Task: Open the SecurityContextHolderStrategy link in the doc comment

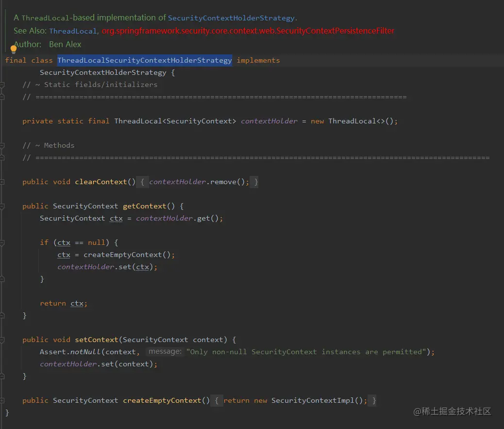Action: tap(231, 18)
